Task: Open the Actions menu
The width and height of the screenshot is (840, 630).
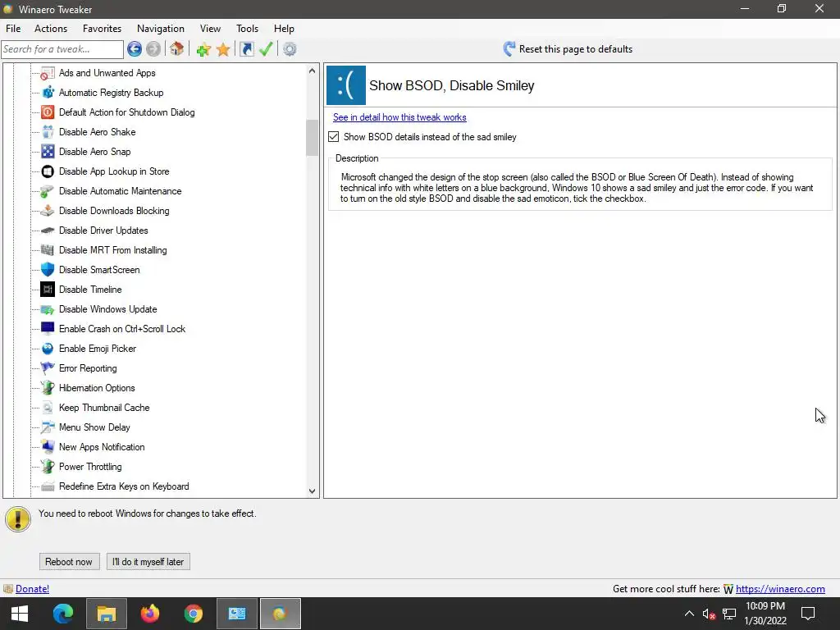Action: (x=51, y=29)
